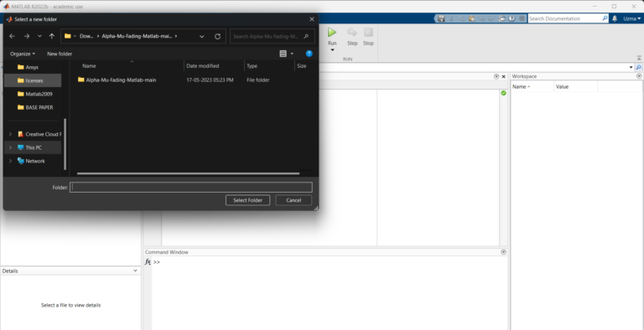This screenshot has width=644, height=330.
Task: Click the Redo arrow in MATLAB quick access toolbar
Action: pyautogui.click(x=491, y=18)
